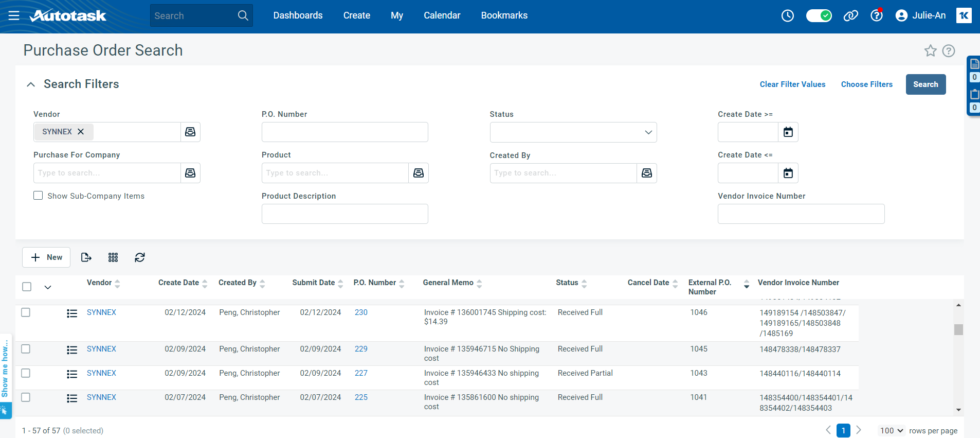Open context menu for PO 230 row

[72, 313]
